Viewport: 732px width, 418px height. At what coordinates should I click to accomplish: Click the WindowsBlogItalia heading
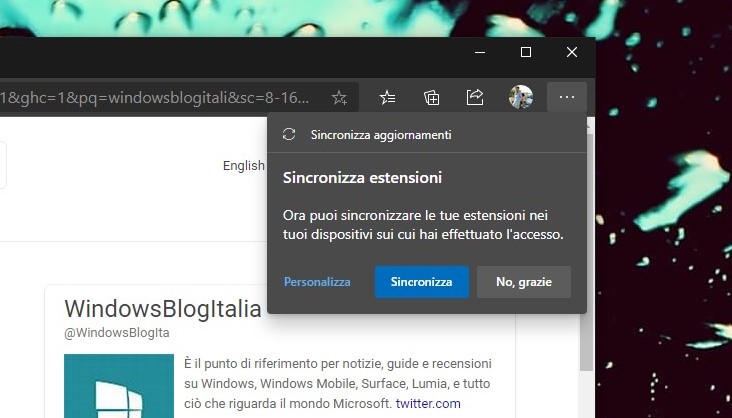coord(162,308)
